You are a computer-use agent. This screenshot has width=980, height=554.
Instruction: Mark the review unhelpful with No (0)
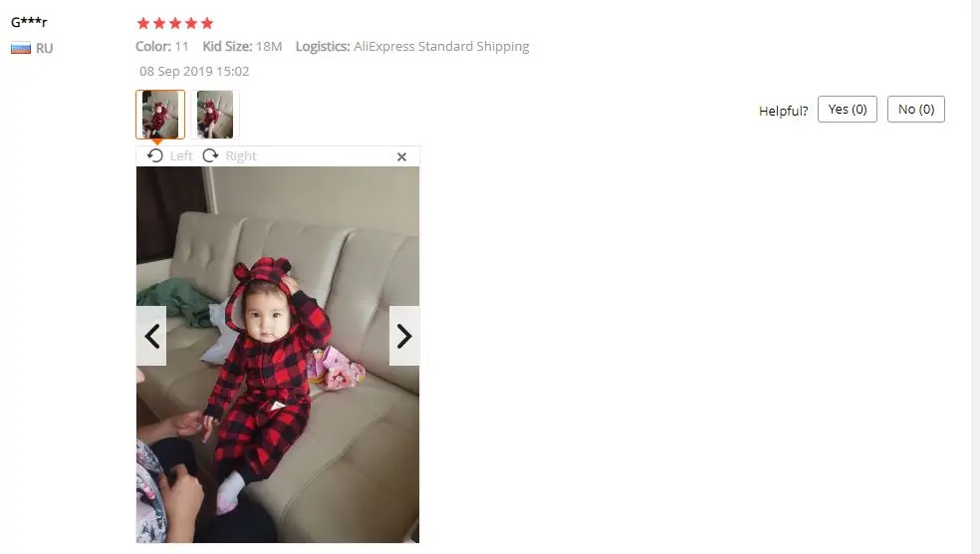[916, 110]
